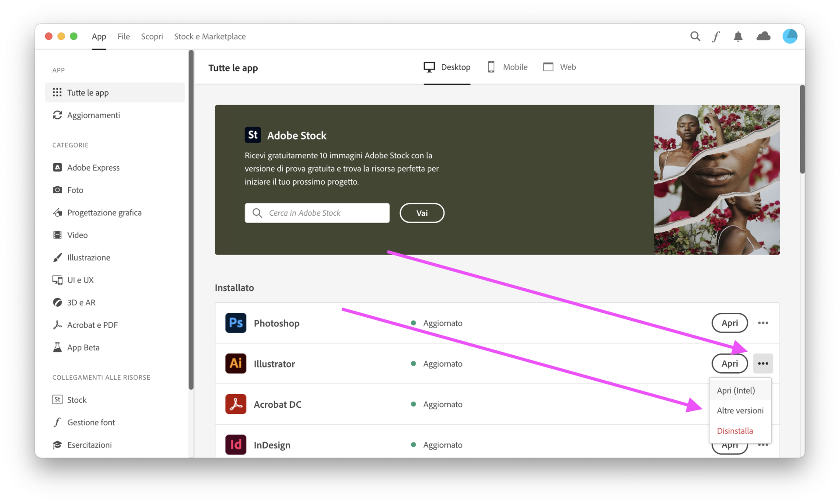The image size is (840, 504).
Task: Click the Adobe Stock banner photo
Action: point(717,180)
